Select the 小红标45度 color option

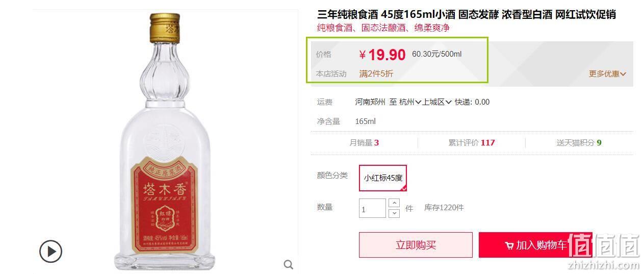click(383, 178)
